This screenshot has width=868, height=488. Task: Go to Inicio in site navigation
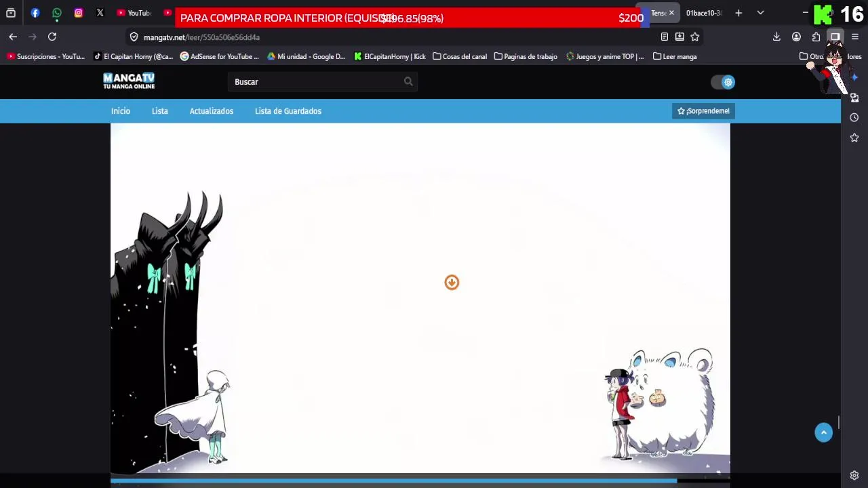click(x=121, y=111)
